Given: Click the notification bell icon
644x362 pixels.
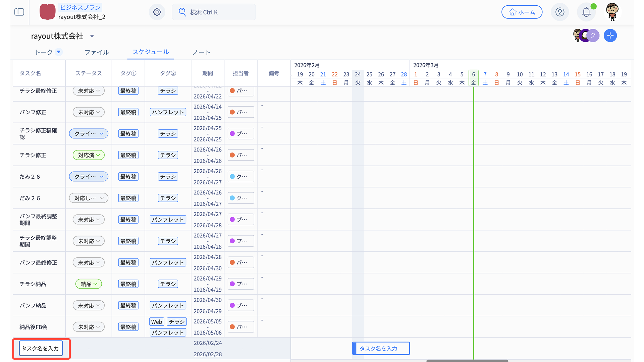Looking at the screenshot, I should click(586, 12).
